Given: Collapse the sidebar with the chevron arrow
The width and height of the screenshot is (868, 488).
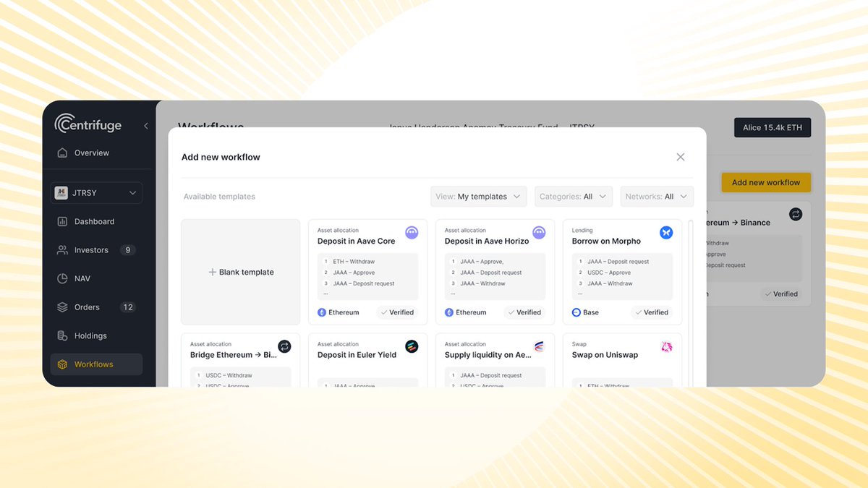Looking at the screenshot, I should tap(145, 126).
